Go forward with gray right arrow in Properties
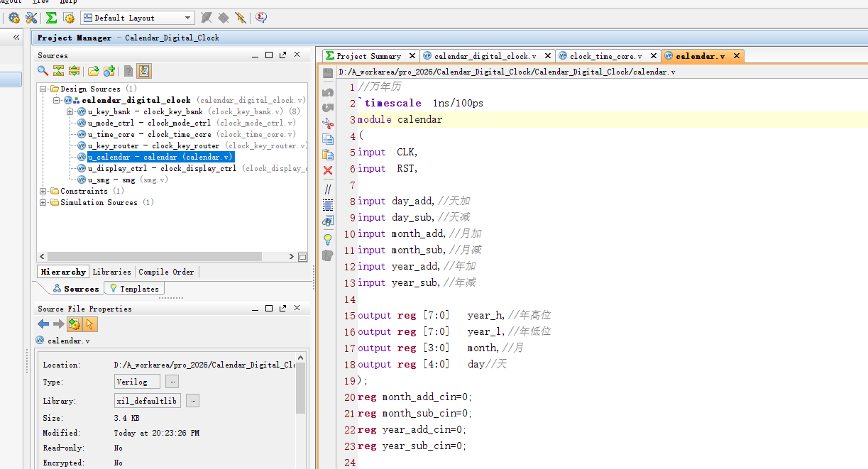Image resolution: width=868 pixels, height=469 pixels. (59, 324)
